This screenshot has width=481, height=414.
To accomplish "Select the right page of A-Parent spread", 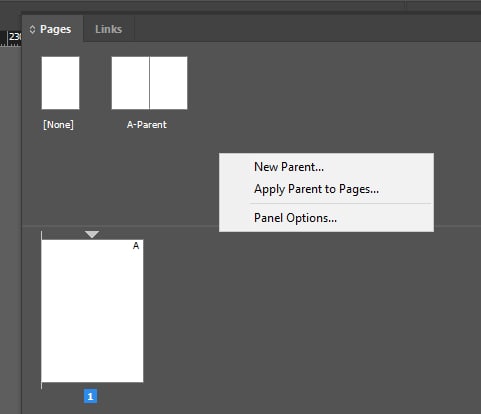I will (x=168, y=83).
